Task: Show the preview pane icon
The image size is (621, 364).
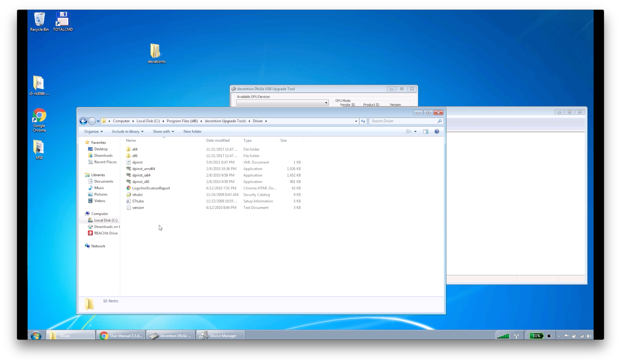Action: [426, 132]
